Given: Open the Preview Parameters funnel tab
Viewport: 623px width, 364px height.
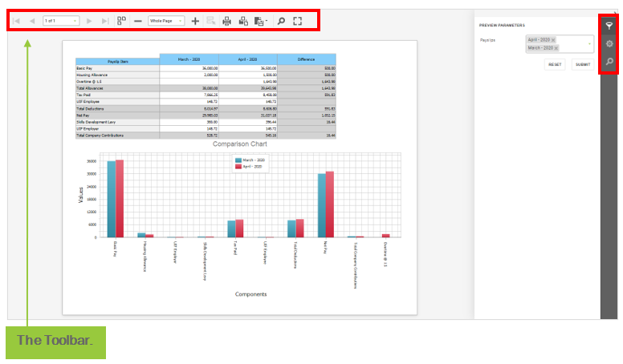Looking at the screenshot, I should 609,26.
